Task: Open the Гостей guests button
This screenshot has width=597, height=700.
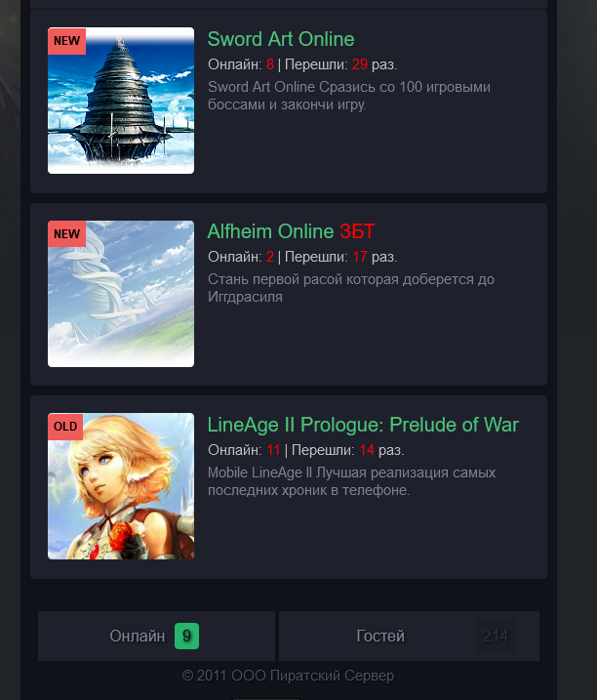Action: point(409,636)
